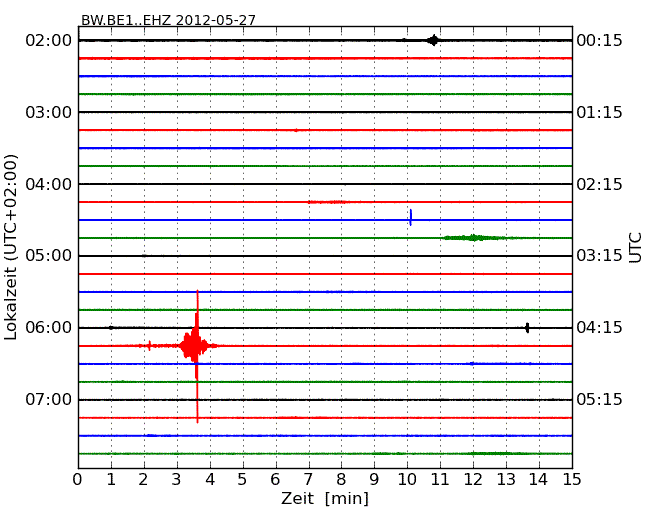Click the x-axis tick label 0

pyautogui.click(x=78, y=480)
